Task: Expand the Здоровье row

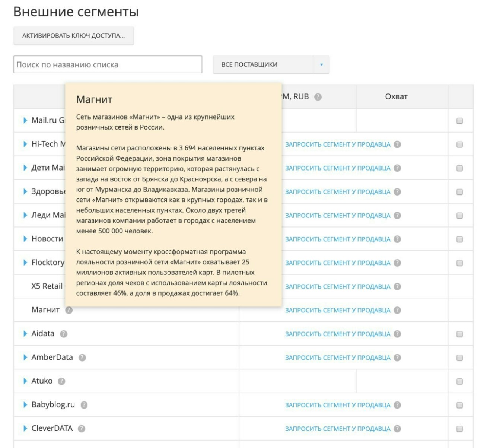Action: click(25, 191)
